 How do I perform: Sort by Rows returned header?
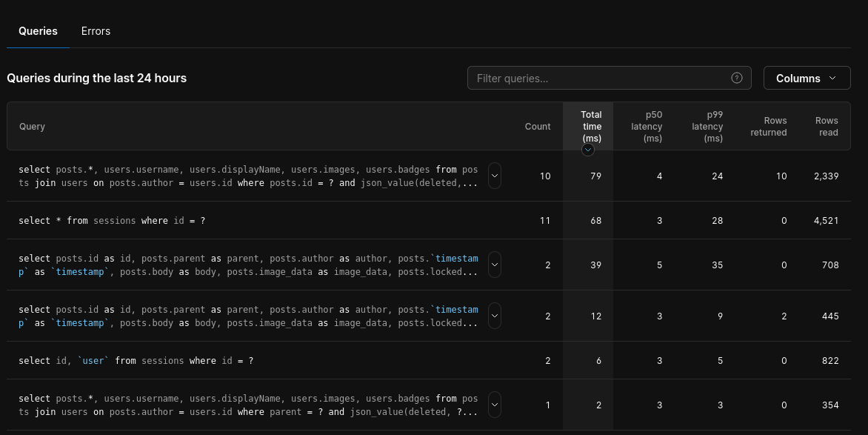pyautogui.click(x=768, y=126)
